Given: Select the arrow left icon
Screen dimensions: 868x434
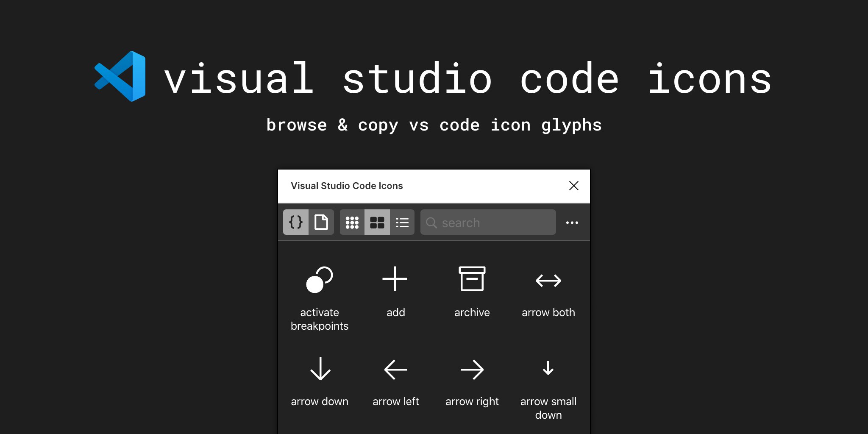Looking at the screenshot, I should tap(396, 370).
